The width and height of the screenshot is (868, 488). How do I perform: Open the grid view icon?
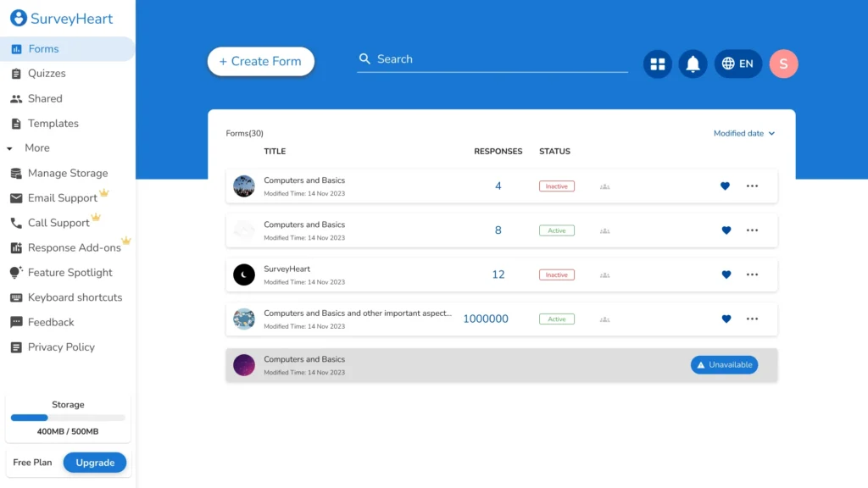click(x=657, y=64)
